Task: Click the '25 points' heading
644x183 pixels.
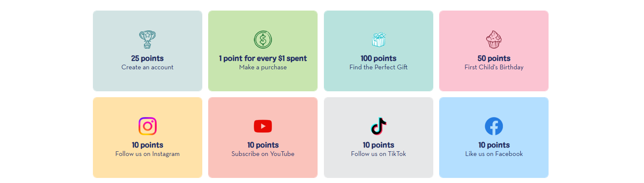Action: [147, 58]
